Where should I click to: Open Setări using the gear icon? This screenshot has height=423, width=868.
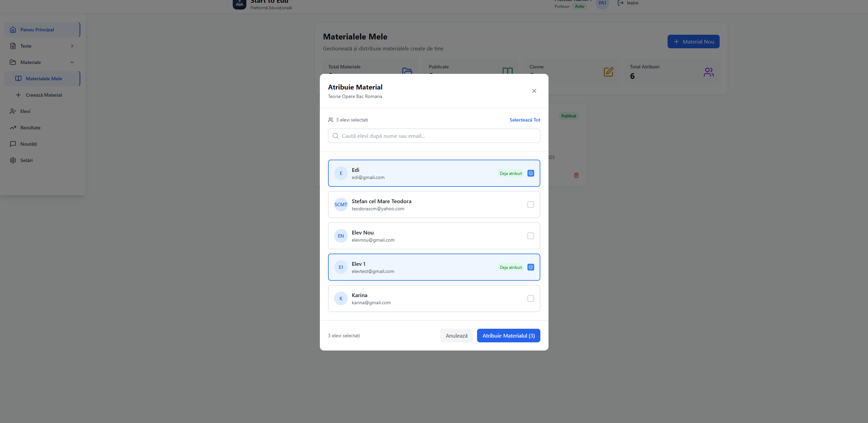13,160
